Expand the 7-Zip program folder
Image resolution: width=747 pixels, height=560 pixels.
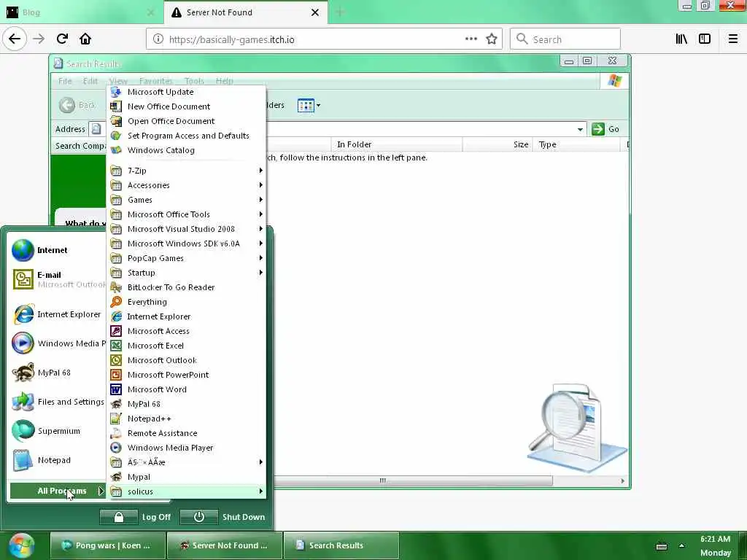click(186, 171)
